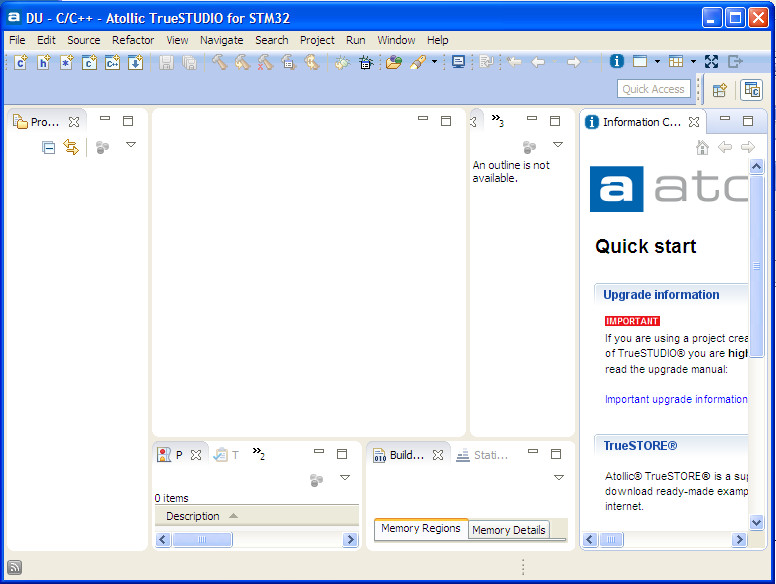The image size is (776, 584).
Task: Minimize the Project Explorer view
Action: [105, 119]
